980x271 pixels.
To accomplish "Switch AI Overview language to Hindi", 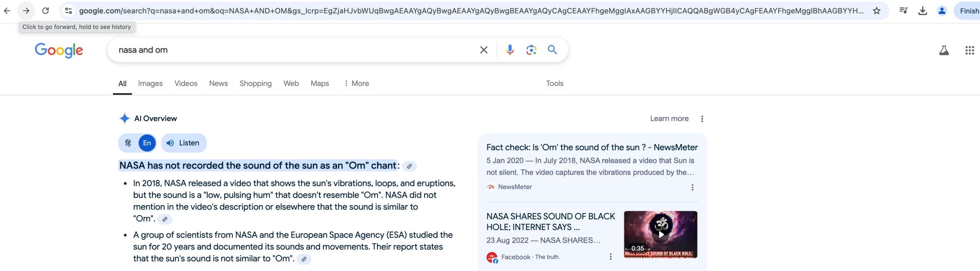I will pyautogui.click(x=128, y=143).
